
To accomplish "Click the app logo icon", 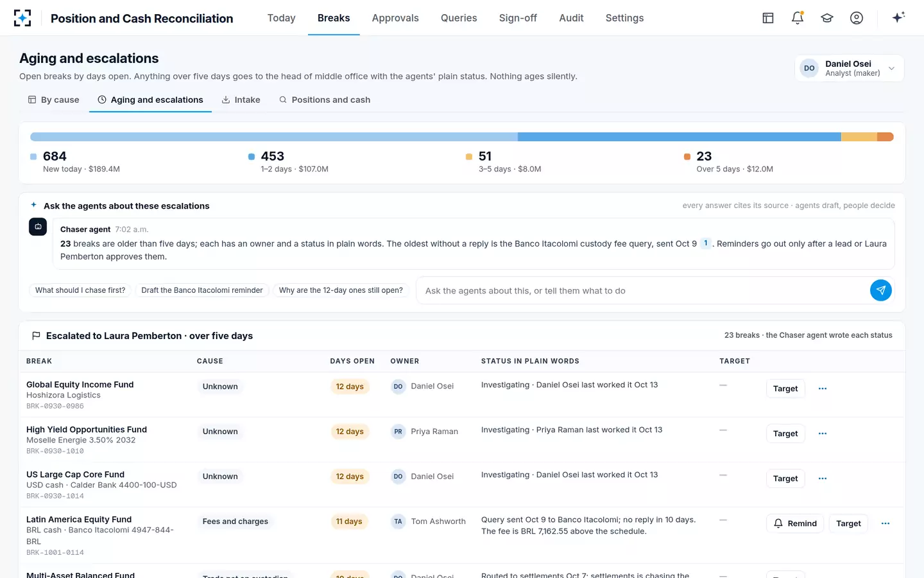I will tap(22, 18).
